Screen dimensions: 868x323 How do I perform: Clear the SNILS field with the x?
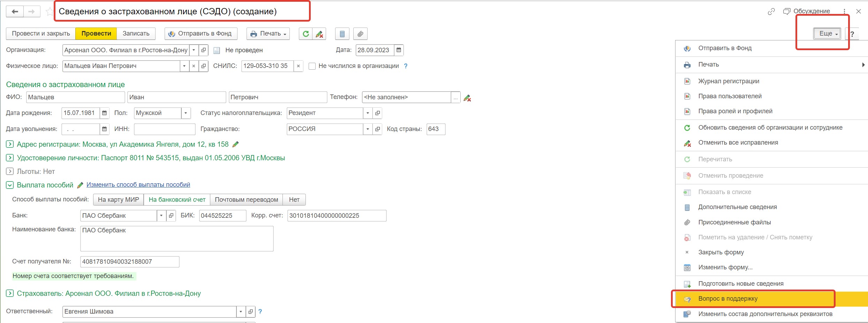click(x=298, y=66)
